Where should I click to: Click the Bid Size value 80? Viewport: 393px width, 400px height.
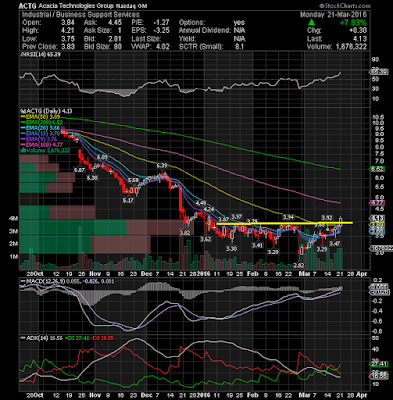[x=117, y=47]
